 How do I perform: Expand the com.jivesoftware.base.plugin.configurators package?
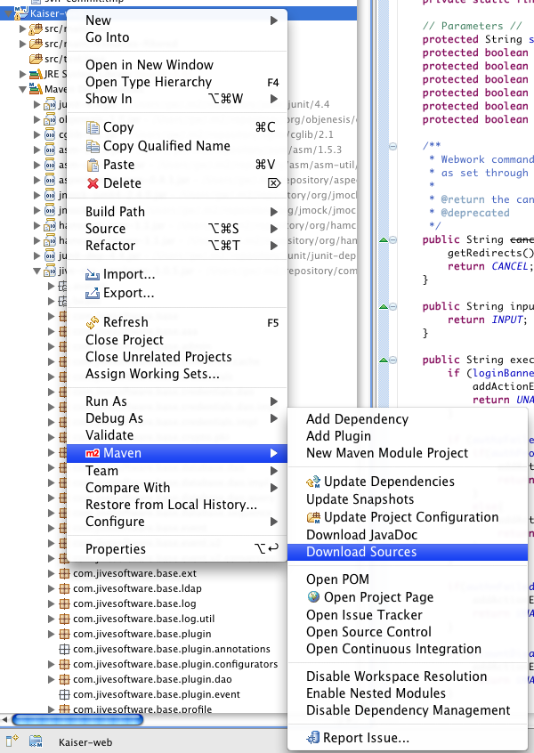51,664
